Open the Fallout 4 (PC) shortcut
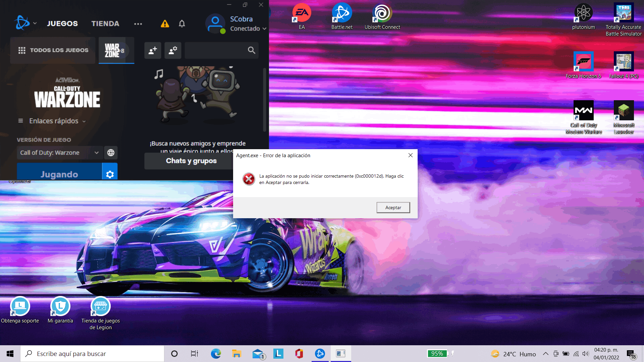The width and height of the screenshot is (644, 362). [624, 65]
